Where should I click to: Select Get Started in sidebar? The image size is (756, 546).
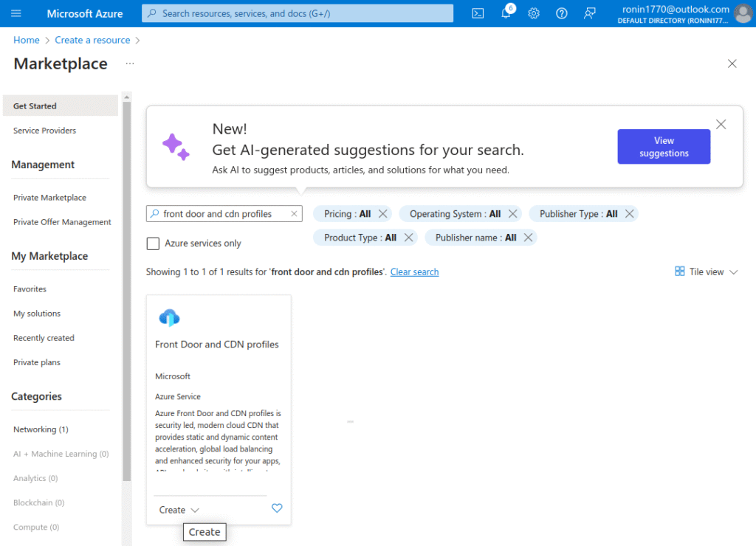coord(61,106)
